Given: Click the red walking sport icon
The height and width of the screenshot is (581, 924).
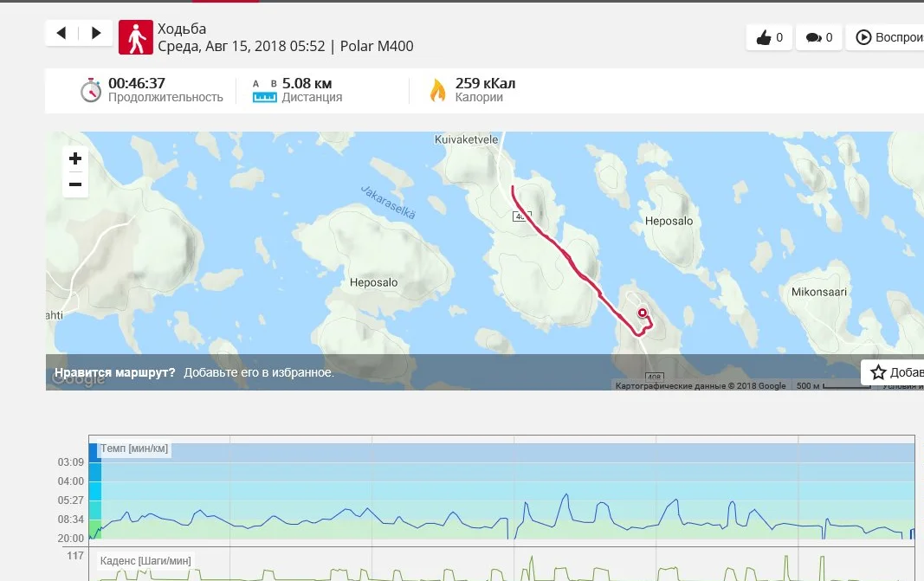Looking at the screenshot, I should (x=136, y=37).
